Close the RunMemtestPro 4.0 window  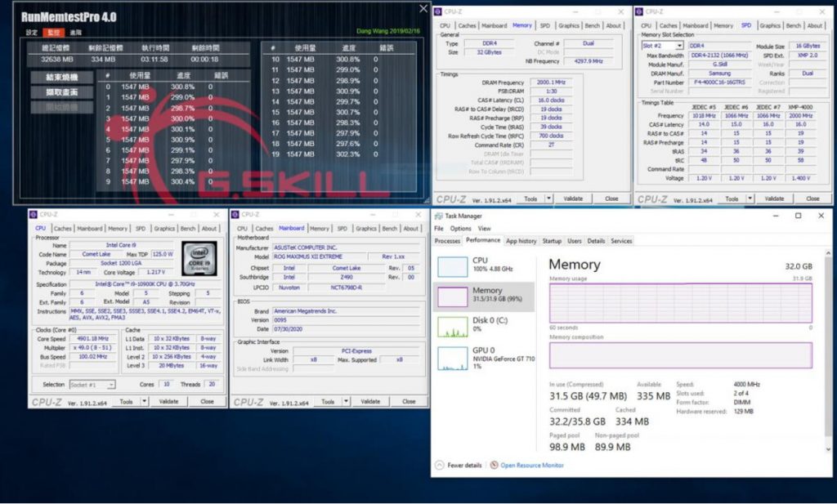(x=423, y=8)
